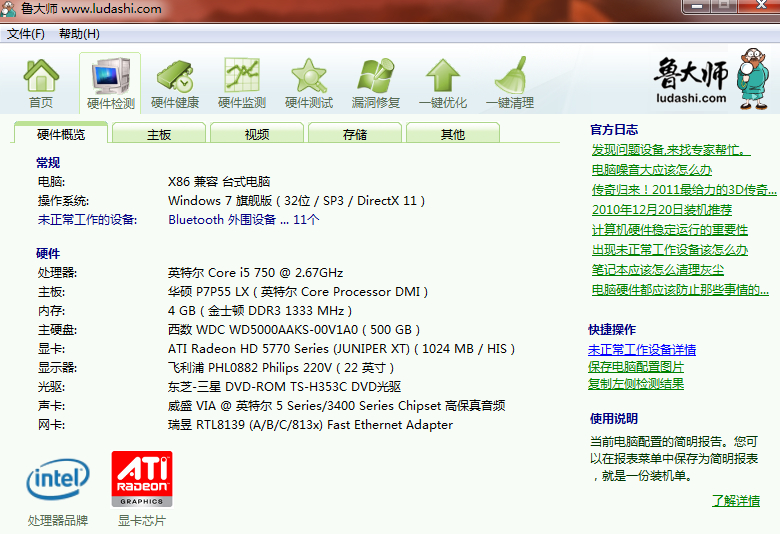This screenshot has height=534, width=780.
Task: Click the 未正常工作的设备: label link
Action: [x=87, y=219]
